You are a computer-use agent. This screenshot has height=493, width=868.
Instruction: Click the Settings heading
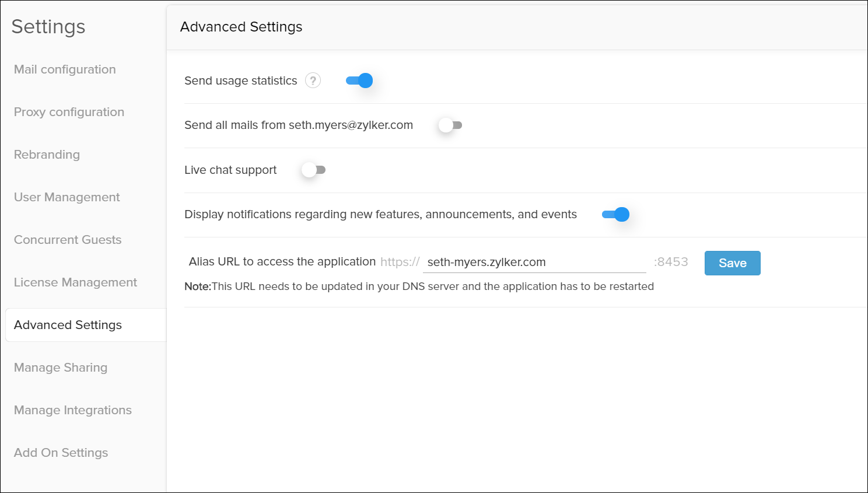[x=48, y=27]
